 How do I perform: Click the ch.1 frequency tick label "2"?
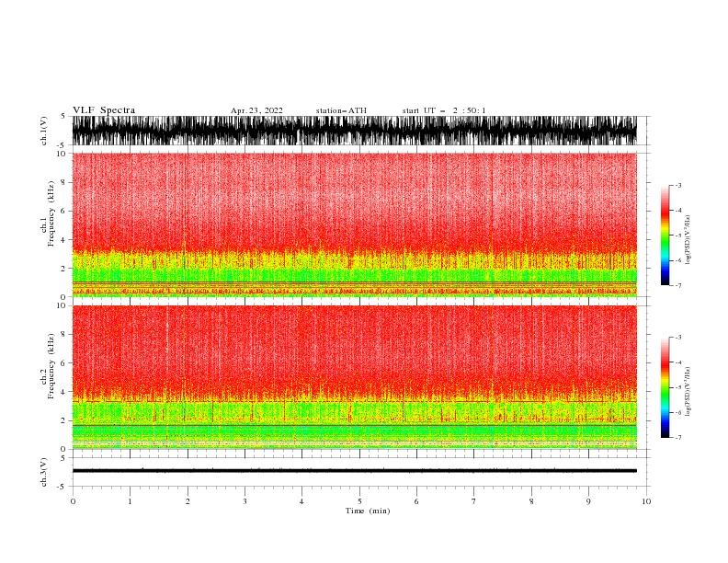pos(64,268)
